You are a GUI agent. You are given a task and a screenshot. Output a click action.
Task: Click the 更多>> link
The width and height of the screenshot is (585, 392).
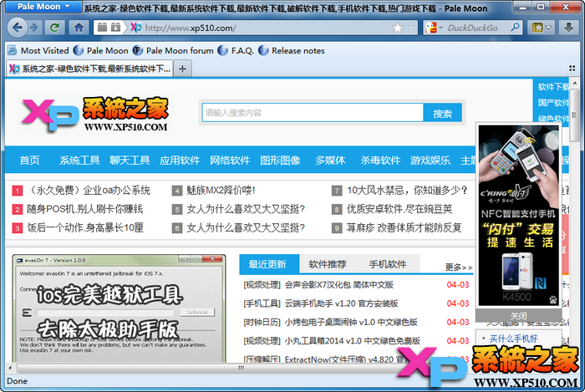459,267
